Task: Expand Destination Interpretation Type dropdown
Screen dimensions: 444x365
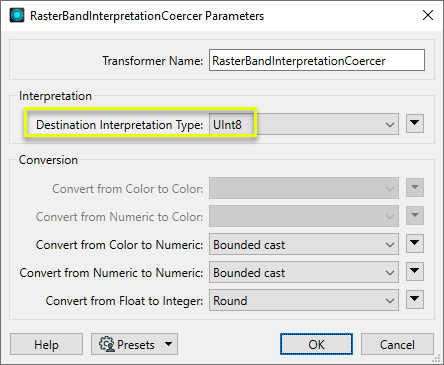Action: coord(304,124)
